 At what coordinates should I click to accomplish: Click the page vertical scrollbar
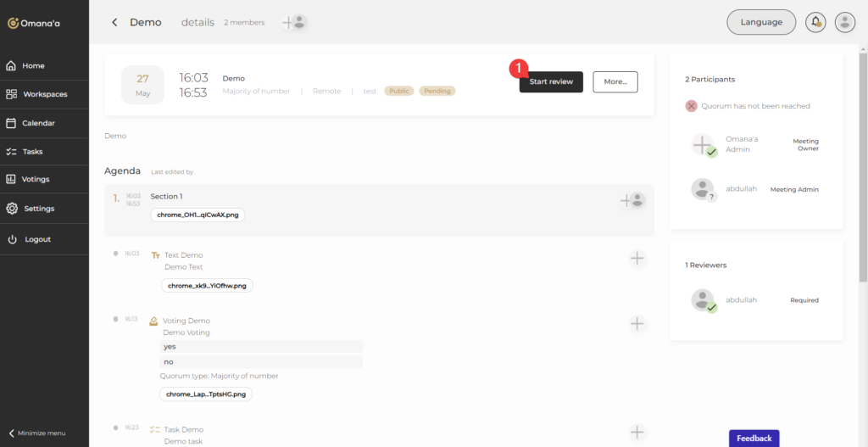pos(863,170)
